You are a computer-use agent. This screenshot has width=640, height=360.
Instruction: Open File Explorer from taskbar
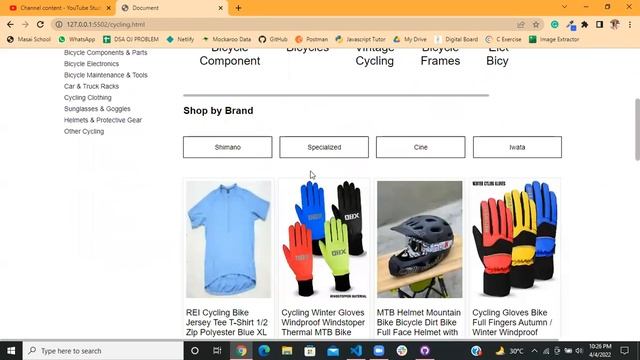point(287,351)
